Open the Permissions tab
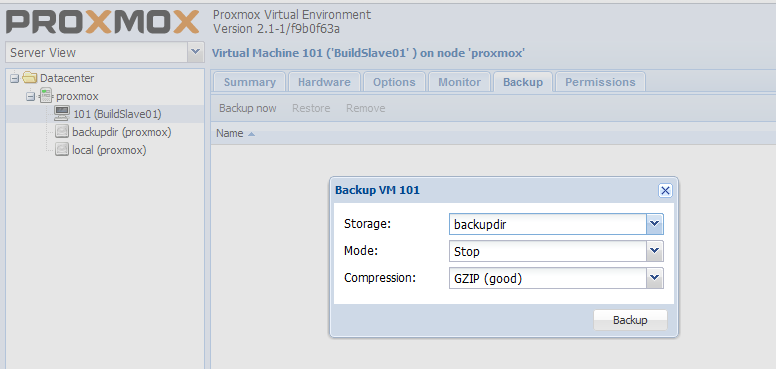776x369 pixels. pos(600,82)
